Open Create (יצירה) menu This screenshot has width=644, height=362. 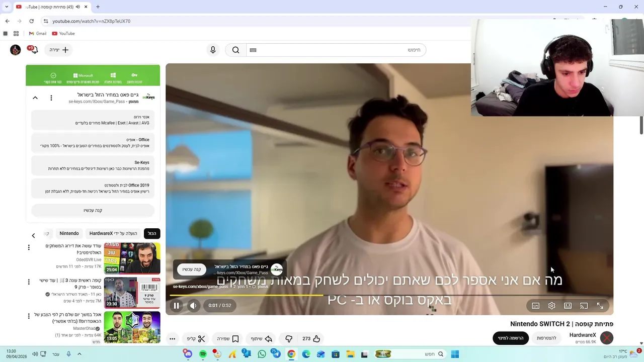click(x=59, y=50)
